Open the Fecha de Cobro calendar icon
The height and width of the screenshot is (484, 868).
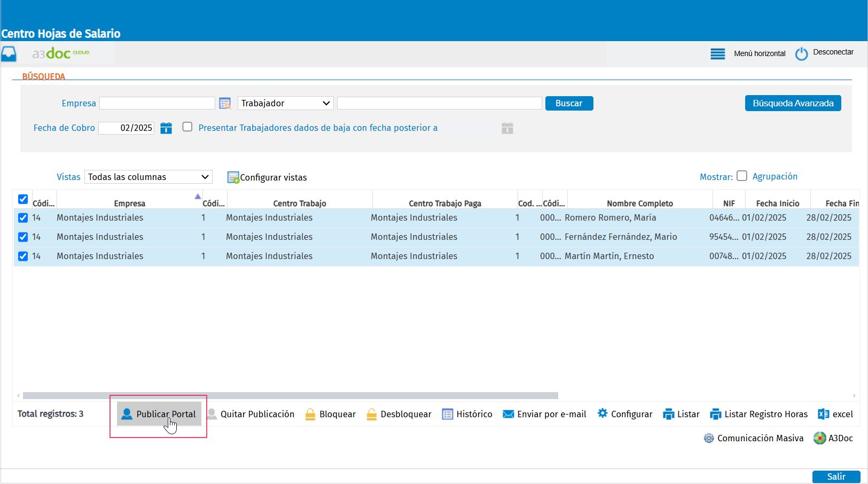click(166, 128)
